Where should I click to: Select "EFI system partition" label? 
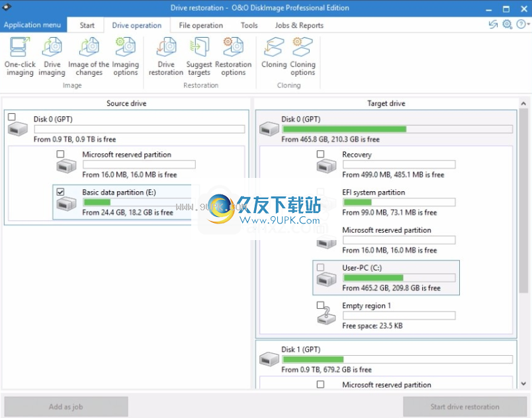[374, 192]
